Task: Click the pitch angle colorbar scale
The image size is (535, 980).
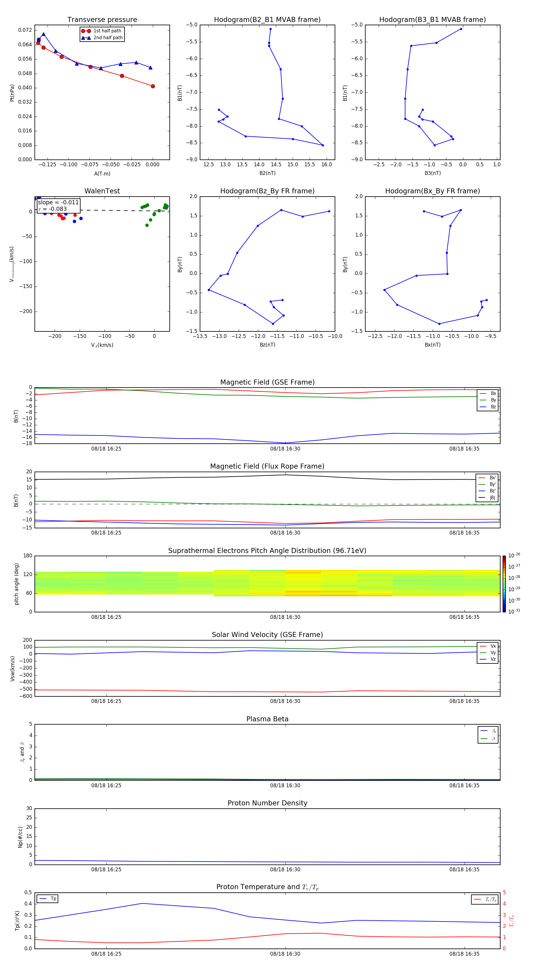Action: 504,584
